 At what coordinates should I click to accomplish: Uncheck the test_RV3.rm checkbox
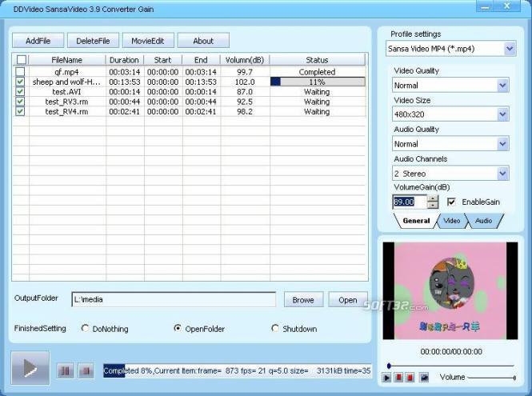point(20,102)
